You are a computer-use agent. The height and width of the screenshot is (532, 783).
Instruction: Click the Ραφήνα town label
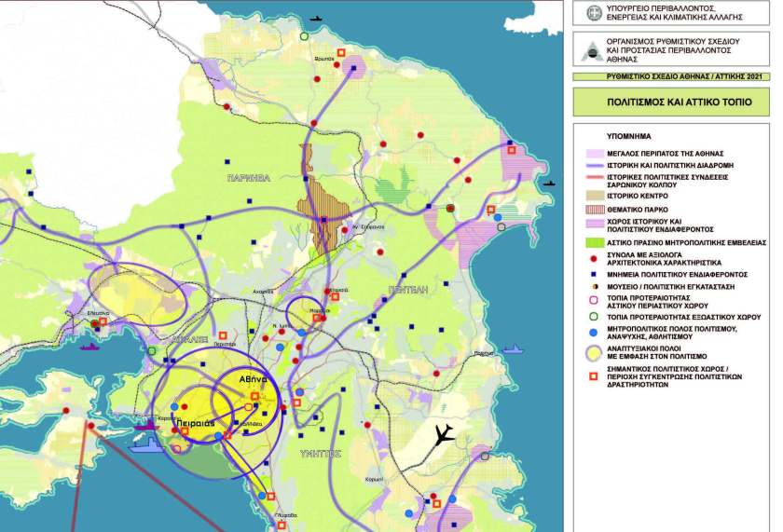pyautogui.click(x=484, y=353)
